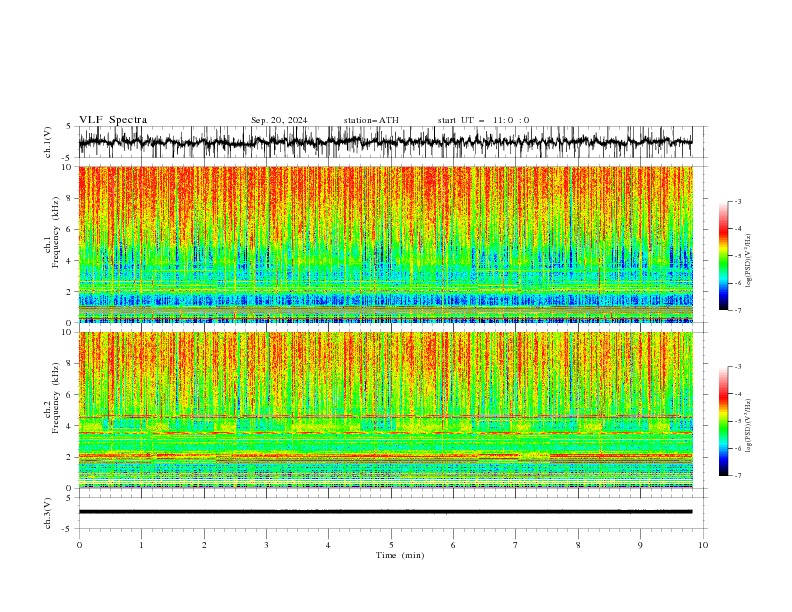Click inside the ch.1 spectrogram panel
The height and width of the screenshot is (612, 792).
click(385, 244)
